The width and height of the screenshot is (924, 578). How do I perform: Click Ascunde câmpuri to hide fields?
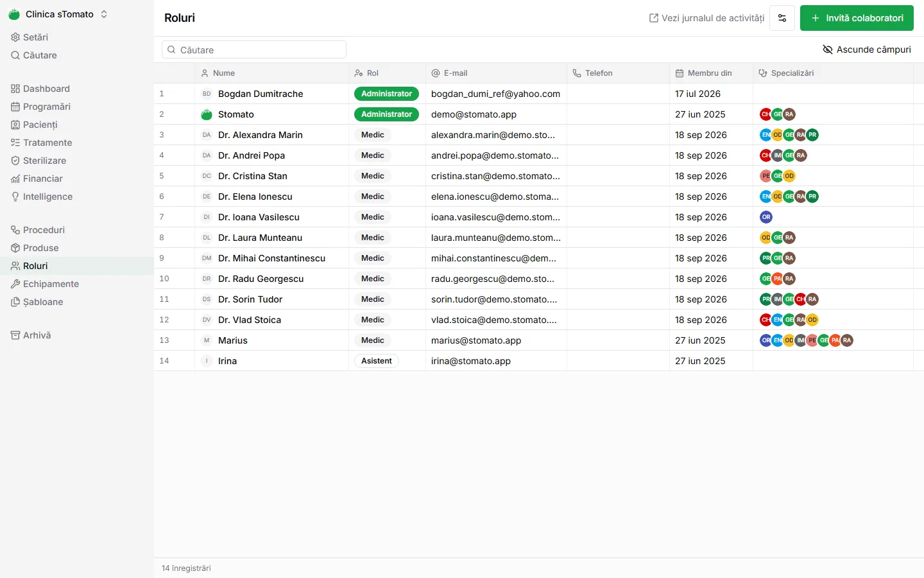click(x=867, y=49)
